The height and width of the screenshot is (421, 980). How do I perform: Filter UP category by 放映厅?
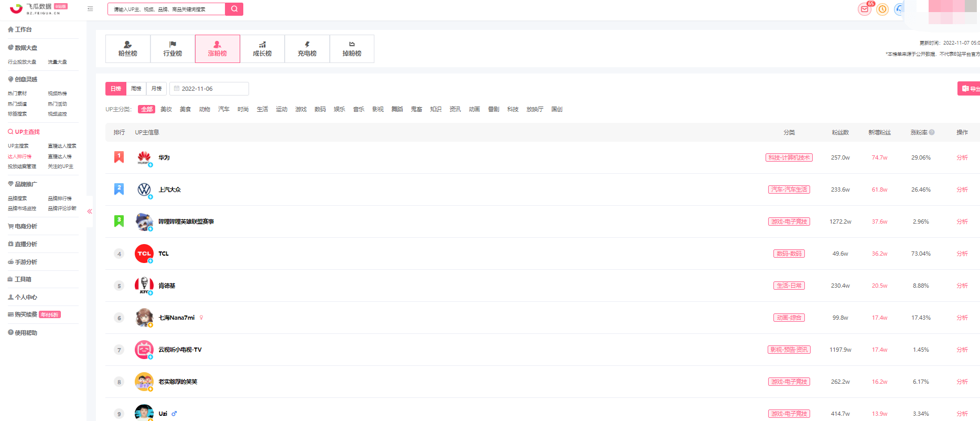535,109
